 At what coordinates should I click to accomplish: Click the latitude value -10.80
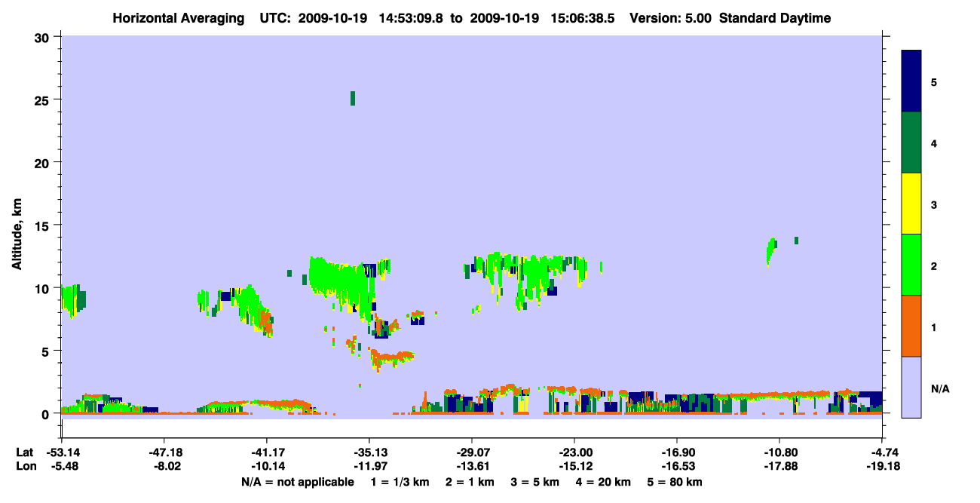point(779,452)
